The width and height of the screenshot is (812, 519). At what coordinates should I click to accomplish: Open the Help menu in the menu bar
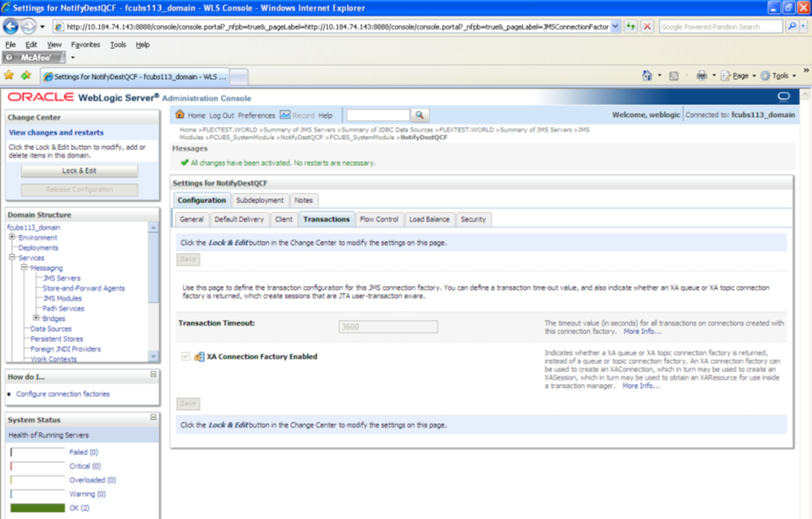[x=142, y=44]
